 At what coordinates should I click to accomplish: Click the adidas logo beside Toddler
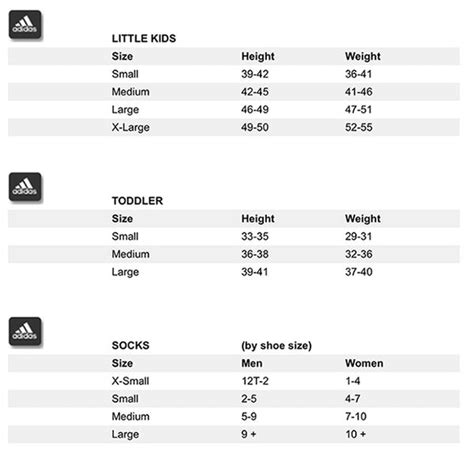click(x=25, y=187)
